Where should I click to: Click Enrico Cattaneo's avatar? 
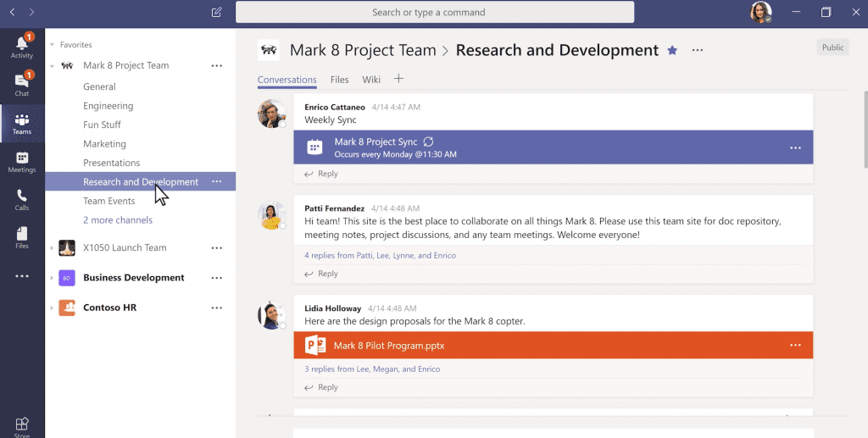(x=271, y=114)
